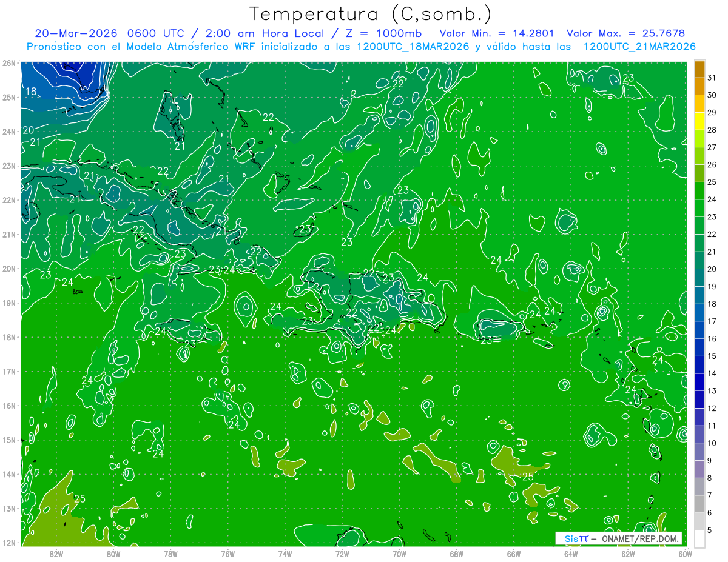Click the Valor Max. = 25.7678 text

coord(625,33)
